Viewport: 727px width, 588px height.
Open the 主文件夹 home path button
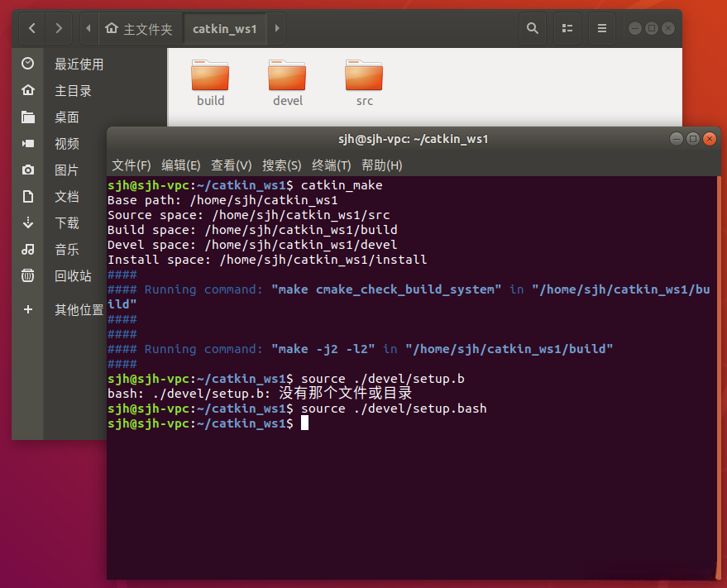coord(139,29)
